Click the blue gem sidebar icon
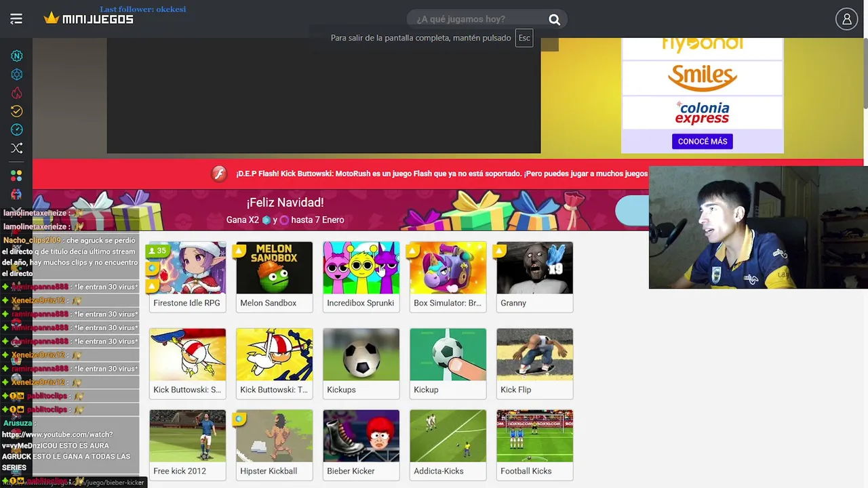The width and height of the screenshot is (868, 488). [x=17, y=75]
